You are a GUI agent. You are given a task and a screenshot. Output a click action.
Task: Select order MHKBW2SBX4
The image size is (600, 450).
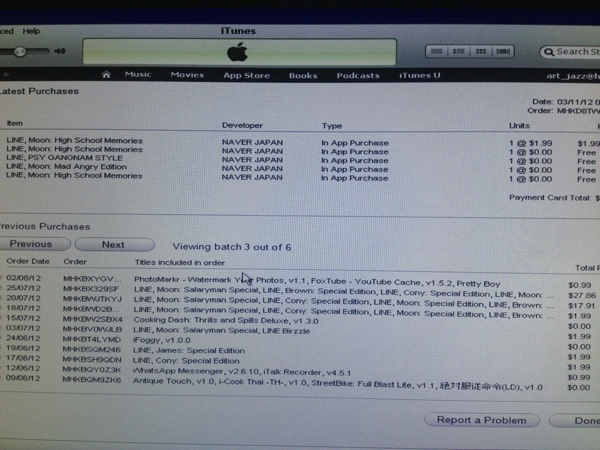92,319
